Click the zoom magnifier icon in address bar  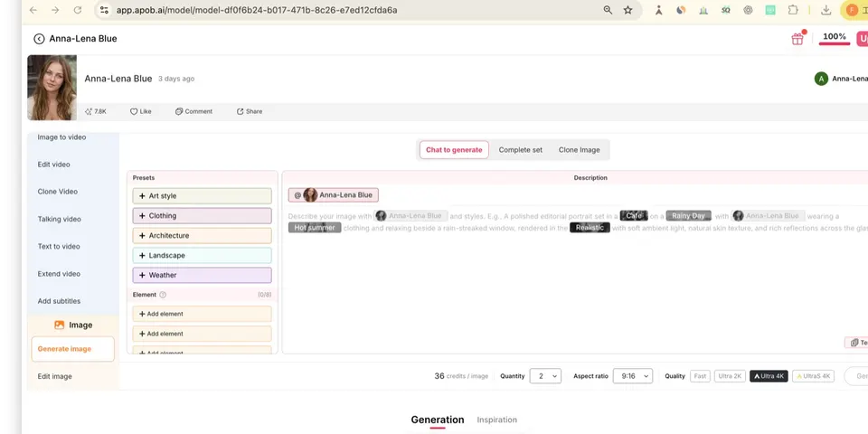(608, 10)
